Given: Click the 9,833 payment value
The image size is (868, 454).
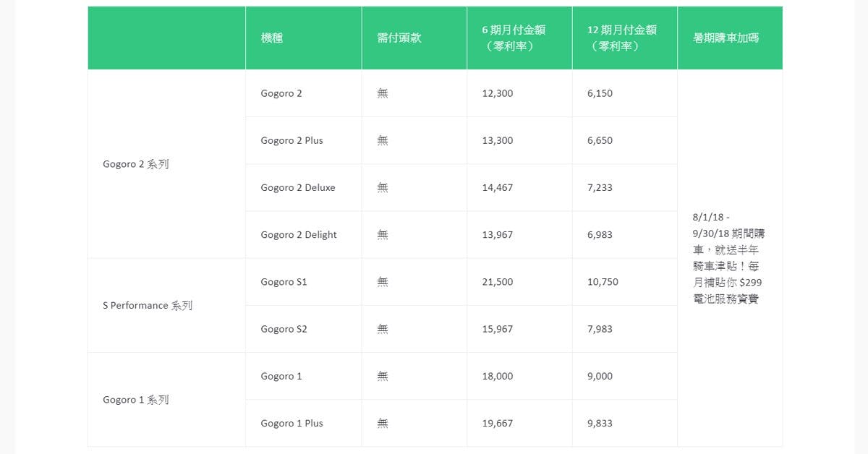Looking at the screenshot, I should [600, 423].
